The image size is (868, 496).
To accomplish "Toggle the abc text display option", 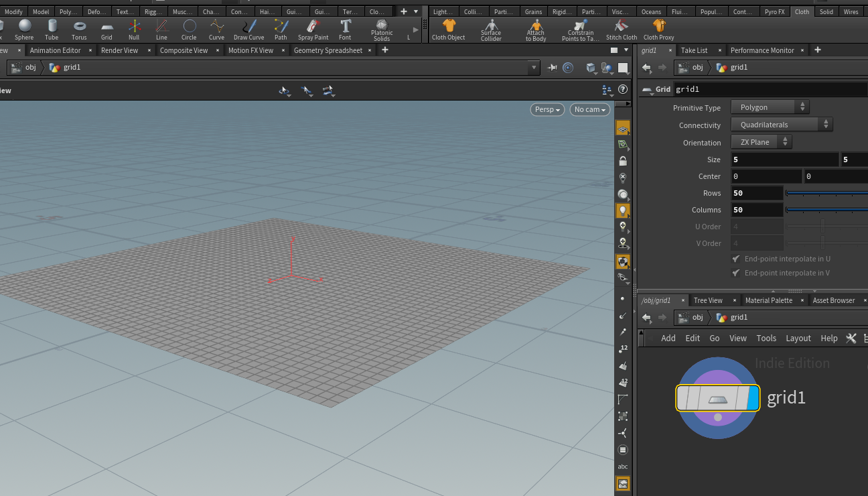I will point(623,467).
